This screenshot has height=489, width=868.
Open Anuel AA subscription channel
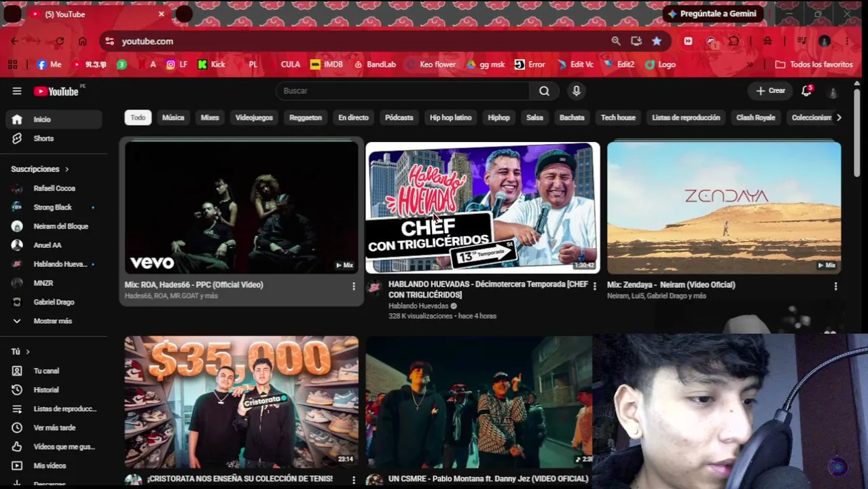click(54, 245)
